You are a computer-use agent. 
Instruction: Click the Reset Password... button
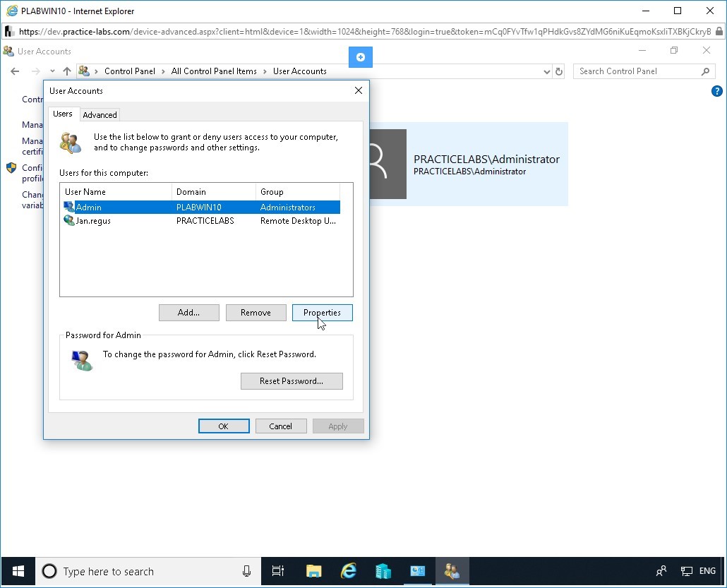pos(292,381)
